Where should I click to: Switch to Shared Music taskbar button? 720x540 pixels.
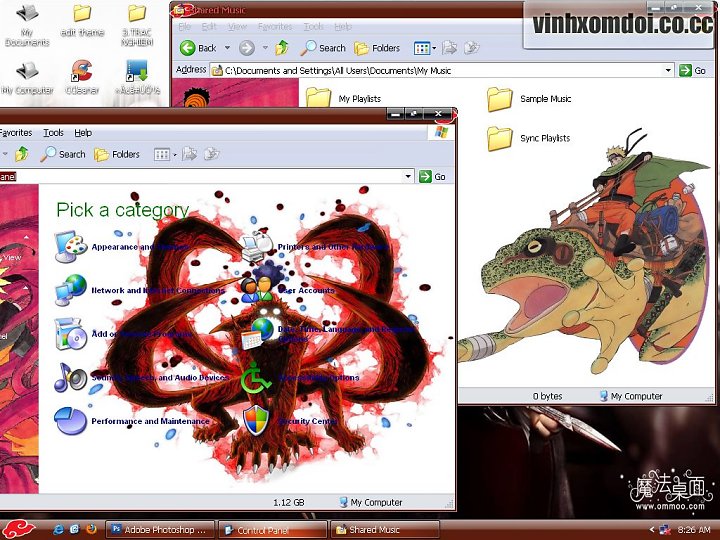click(x=385, y=529)
